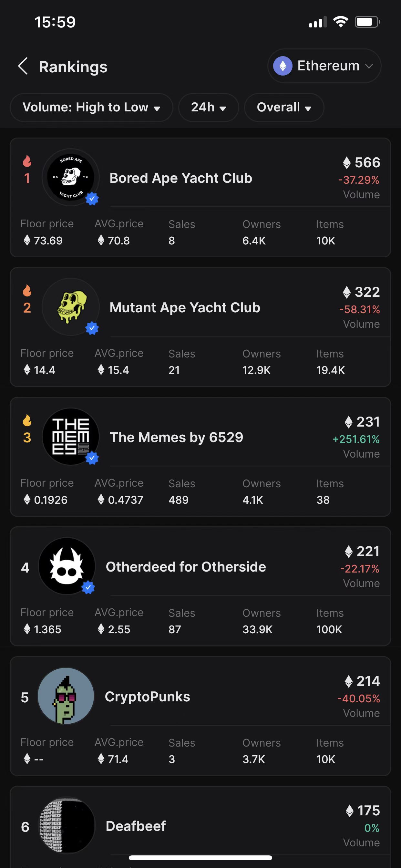This screenshot has width=401, height=868.
Task: Open Bored Ape Yacht Club logo
Action: tap(71, 177)
